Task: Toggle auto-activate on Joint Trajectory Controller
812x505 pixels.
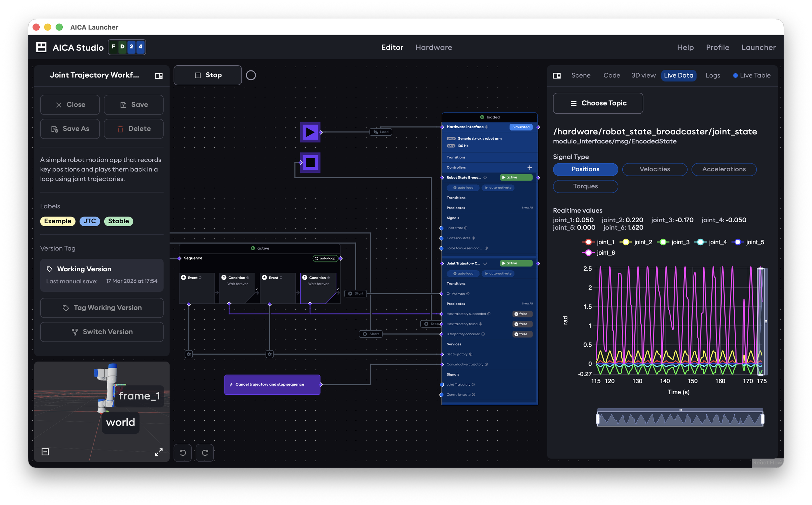Action: coord(498,274)
